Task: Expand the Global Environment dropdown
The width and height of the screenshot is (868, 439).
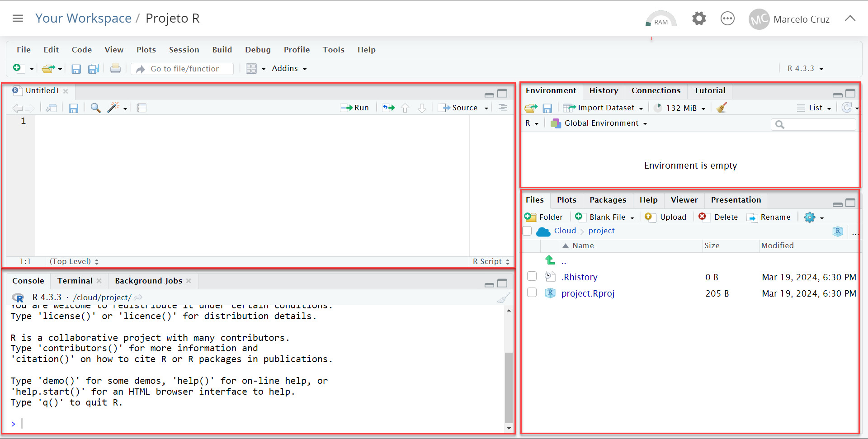Action: pos(599,123)
